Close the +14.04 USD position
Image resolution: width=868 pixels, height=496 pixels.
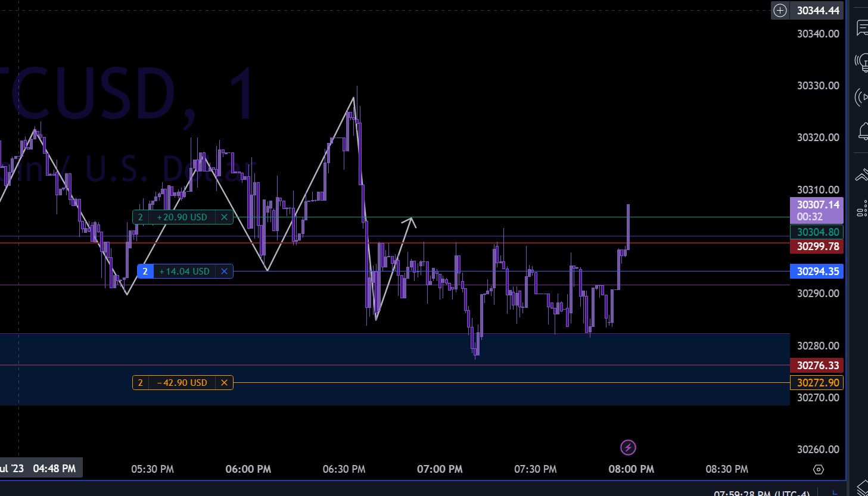[224, 272]
